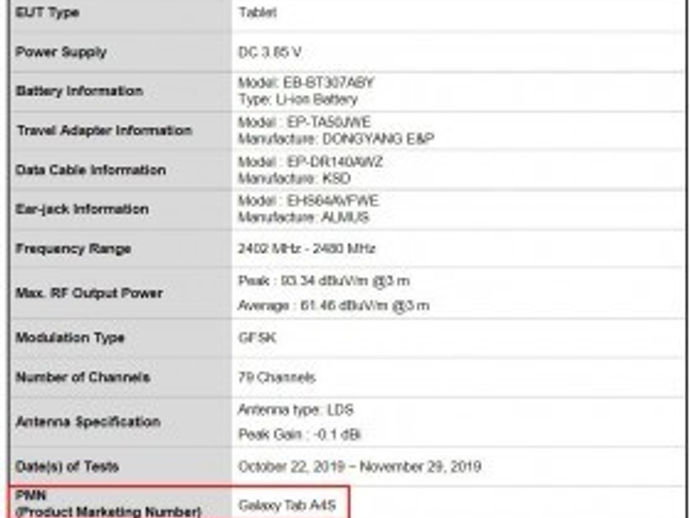
Task: Click the Frequency Range label
Action: point(73,248)
